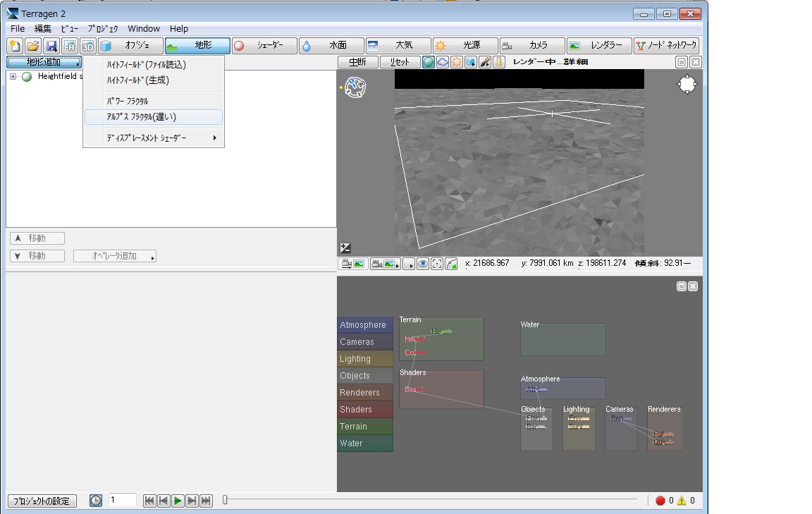Click the navigation compass in the preview
Viewport: 812px width, 514px height.
tap(686, 85)
